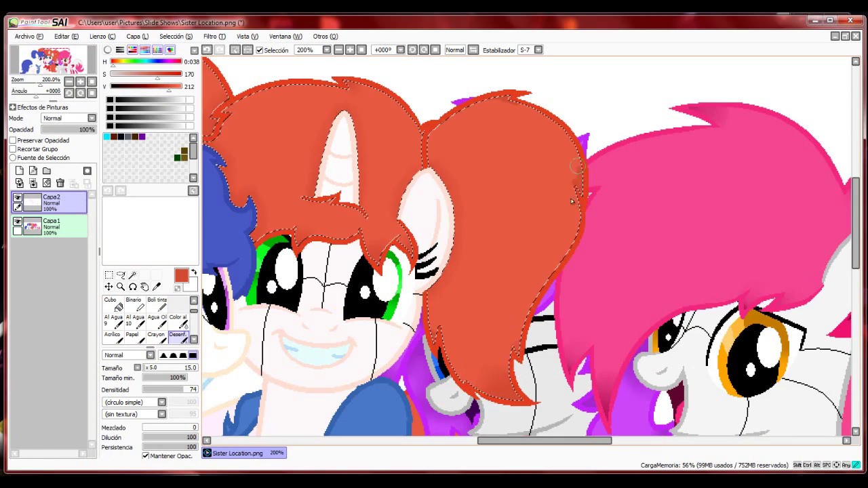Delete the current layer with trash icon
The height and width of the screenshot is (488, 868).
coord(60,183)
